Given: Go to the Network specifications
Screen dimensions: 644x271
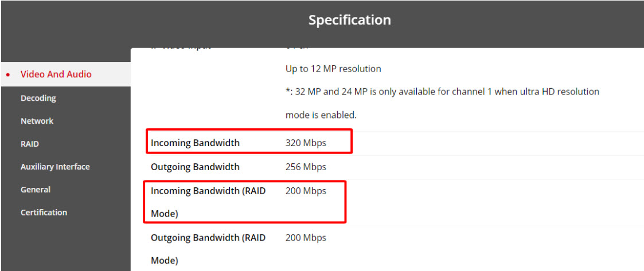Looking at the screenshot, I should 37,121.
